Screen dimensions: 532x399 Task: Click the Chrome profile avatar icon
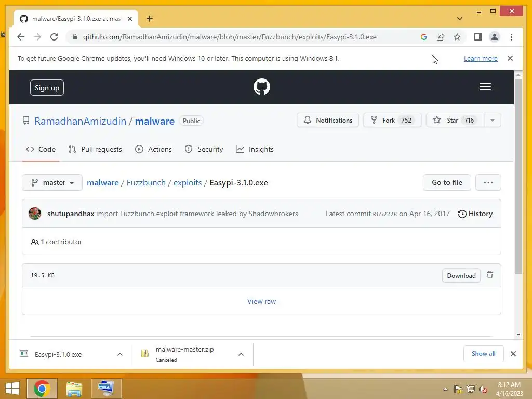(495, 37)
